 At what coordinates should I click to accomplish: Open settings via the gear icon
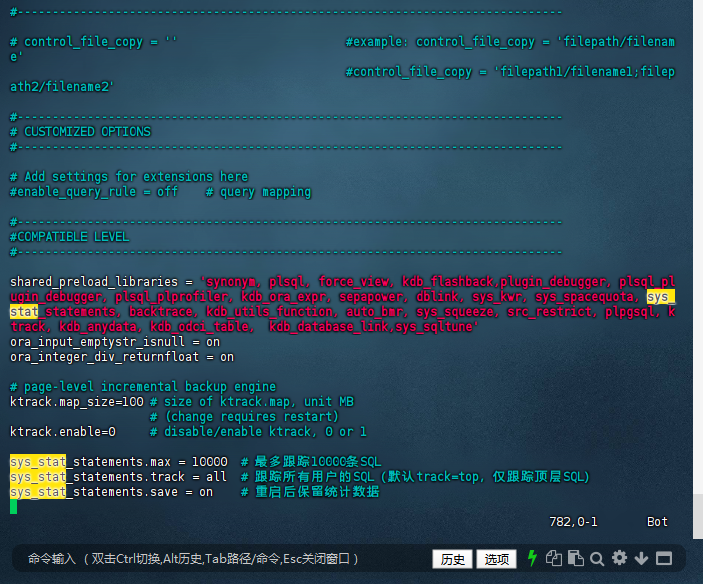[619, 558]
